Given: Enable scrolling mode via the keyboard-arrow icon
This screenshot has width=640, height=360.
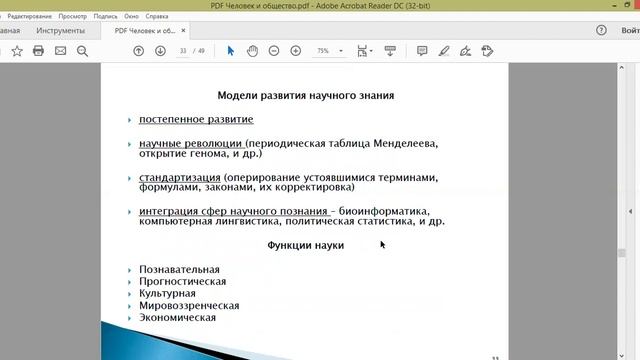Looking at the screenshot, I should click(390, 51).
